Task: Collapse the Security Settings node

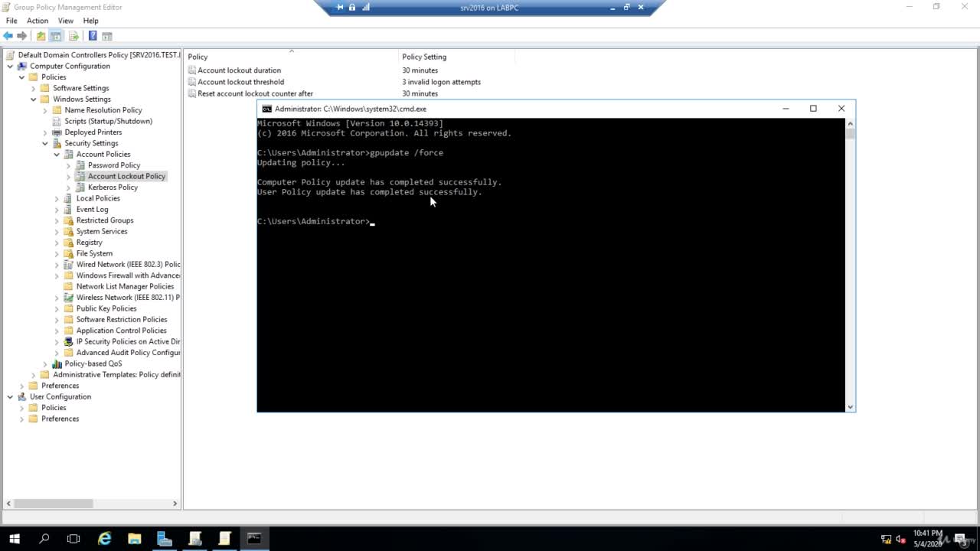Action: 45,143
